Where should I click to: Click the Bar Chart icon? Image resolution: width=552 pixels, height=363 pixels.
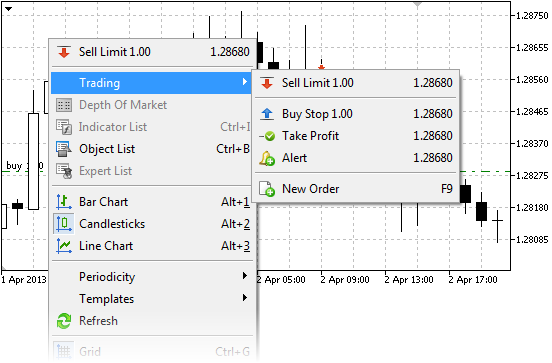[64, 202]
